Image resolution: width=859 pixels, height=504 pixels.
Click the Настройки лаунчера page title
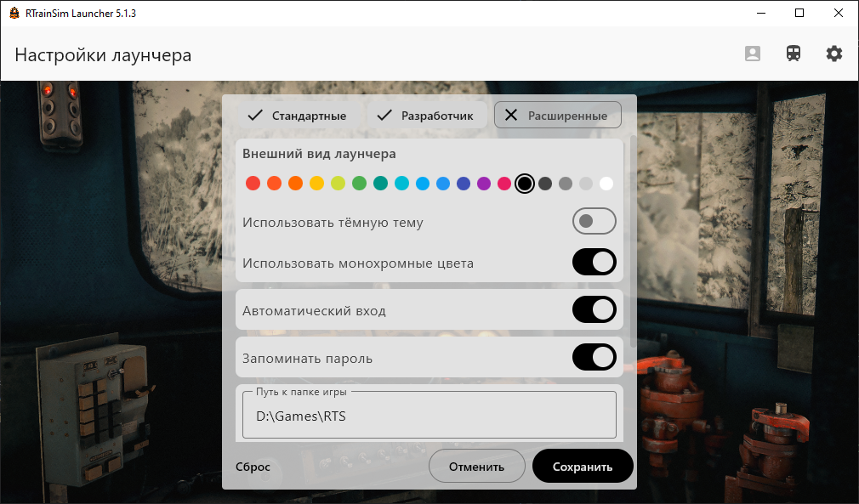(x=103, y=54)
